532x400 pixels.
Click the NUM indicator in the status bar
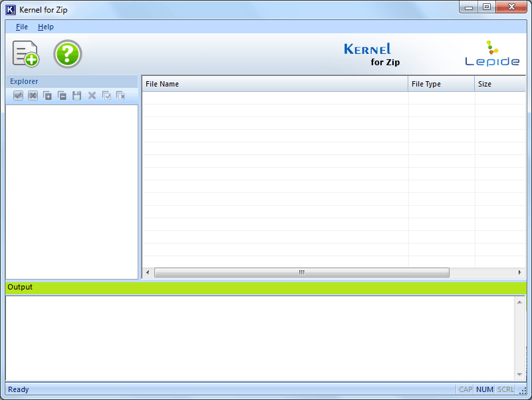coord(485,389)
